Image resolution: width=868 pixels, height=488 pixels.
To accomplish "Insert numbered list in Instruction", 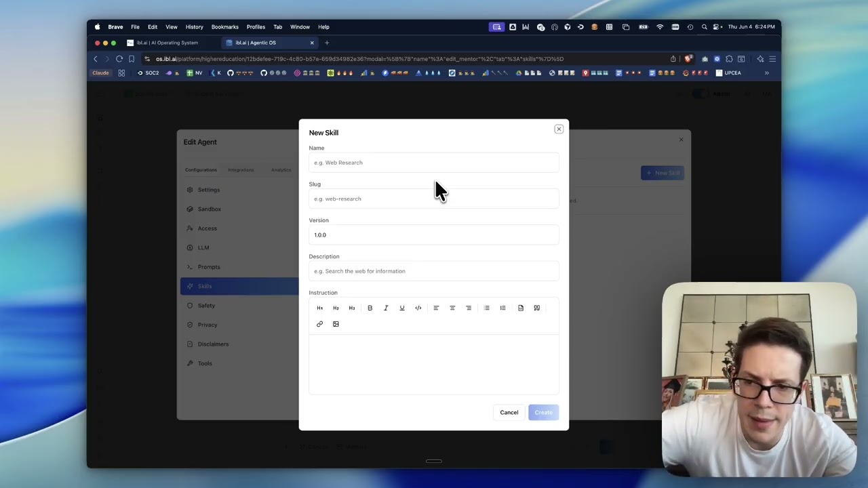I will pyautogui.click(x=503, y=308).
